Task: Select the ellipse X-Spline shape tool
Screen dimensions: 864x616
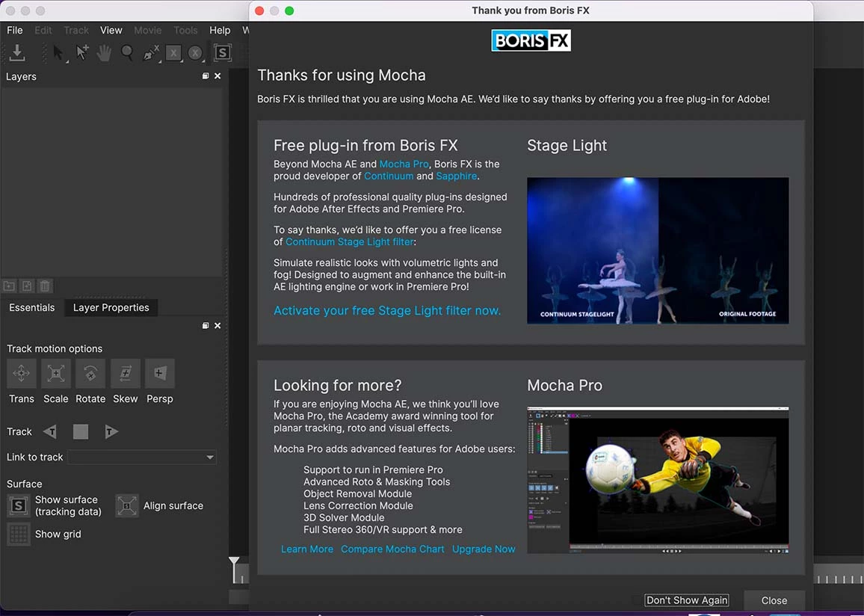Action: (196, 53)
